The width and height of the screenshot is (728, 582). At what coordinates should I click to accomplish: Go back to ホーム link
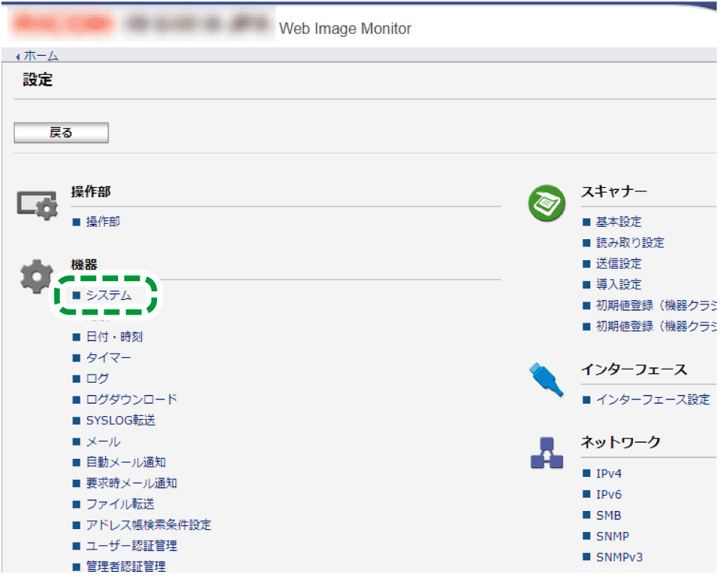(x=41, y=56)
